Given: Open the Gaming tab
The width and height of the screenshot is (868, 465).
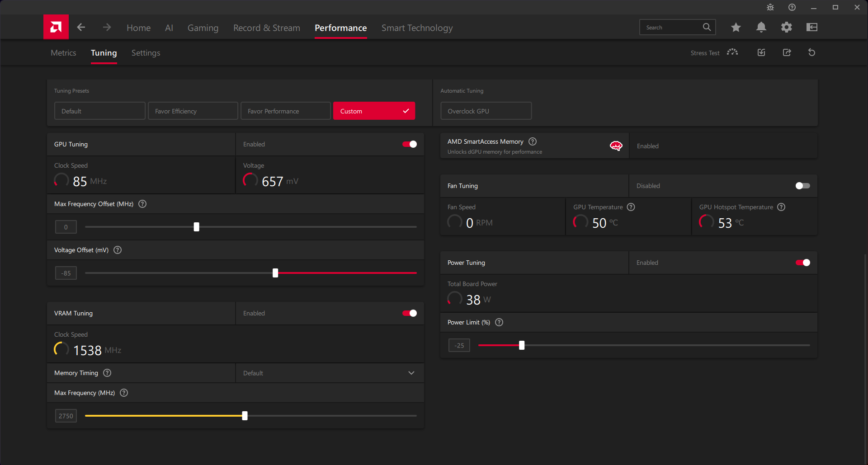Looking at the screenshot, I should coord(203,28).
